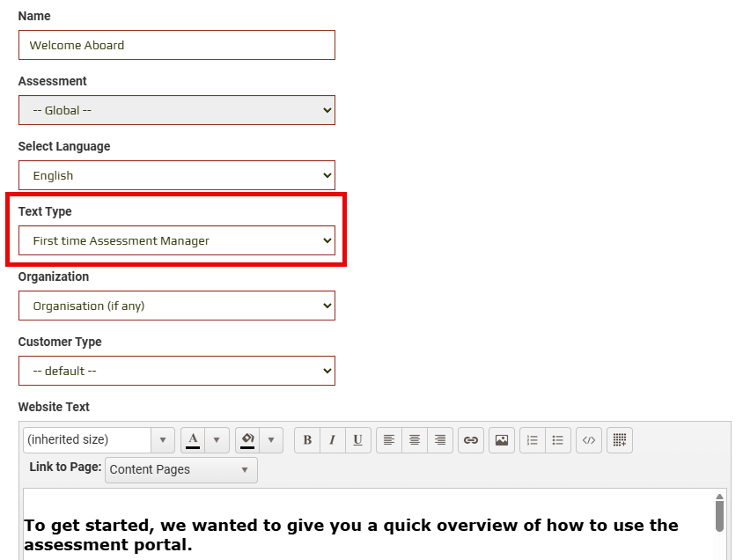
Task: Open the font size inherited size dropdown
Action: coord(99,440)
